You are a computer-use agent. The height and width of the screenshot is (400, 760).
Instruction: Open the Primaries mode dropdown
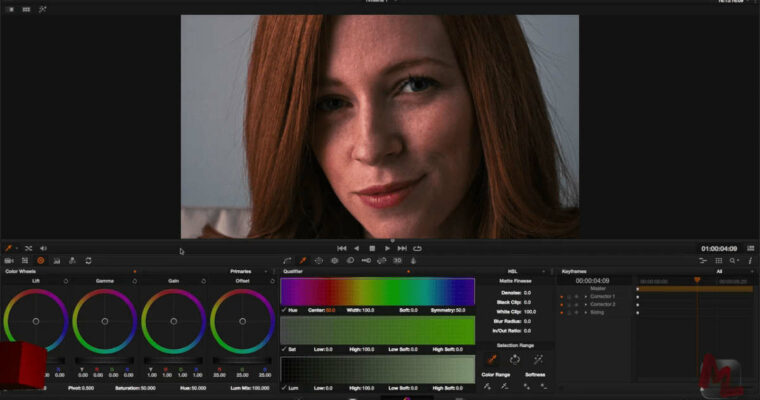coord(266,272)
